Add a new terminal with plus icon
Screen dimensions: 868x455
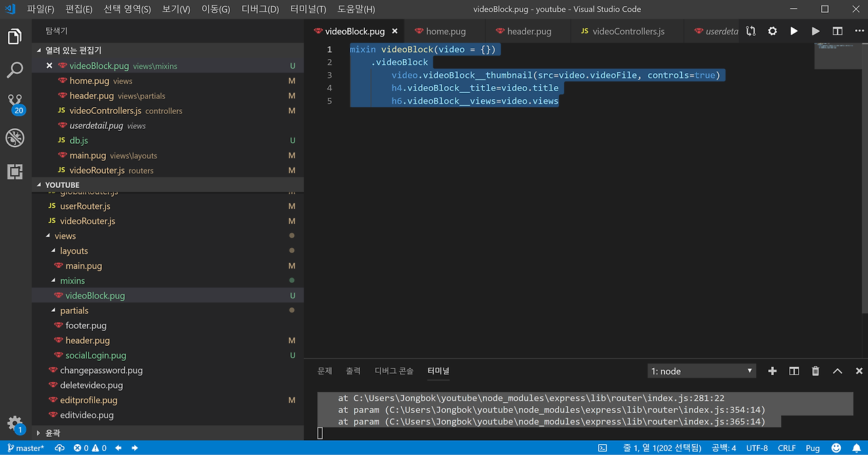point(772,371)
